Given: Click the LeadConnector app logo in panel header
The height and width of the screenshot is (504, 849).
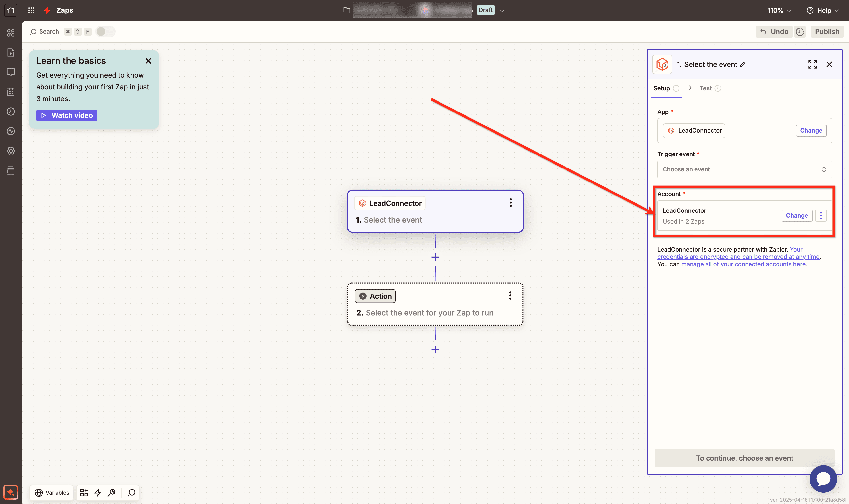Looking at the screenshot, I should tap(662, 64).
